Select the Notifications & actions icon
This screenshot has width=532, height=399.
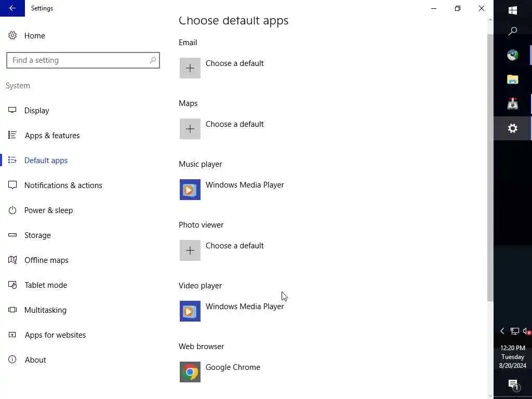(x=12, y=185)
